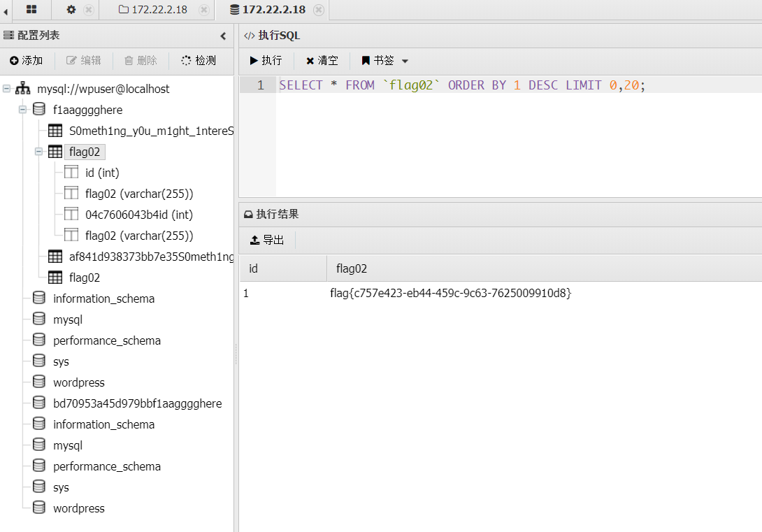Click the 编辑 button
The height and width of the screenshot is (532, 762).
[84, 60]
